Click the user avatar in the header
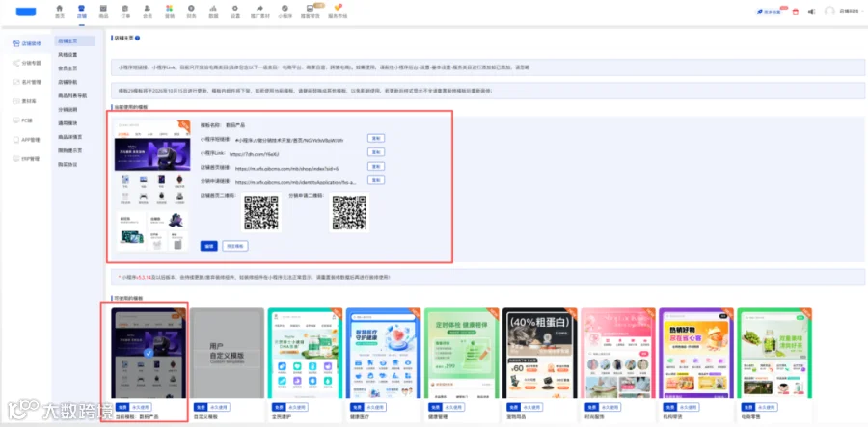This screenshot has width=868, height=427. [829, 11]
